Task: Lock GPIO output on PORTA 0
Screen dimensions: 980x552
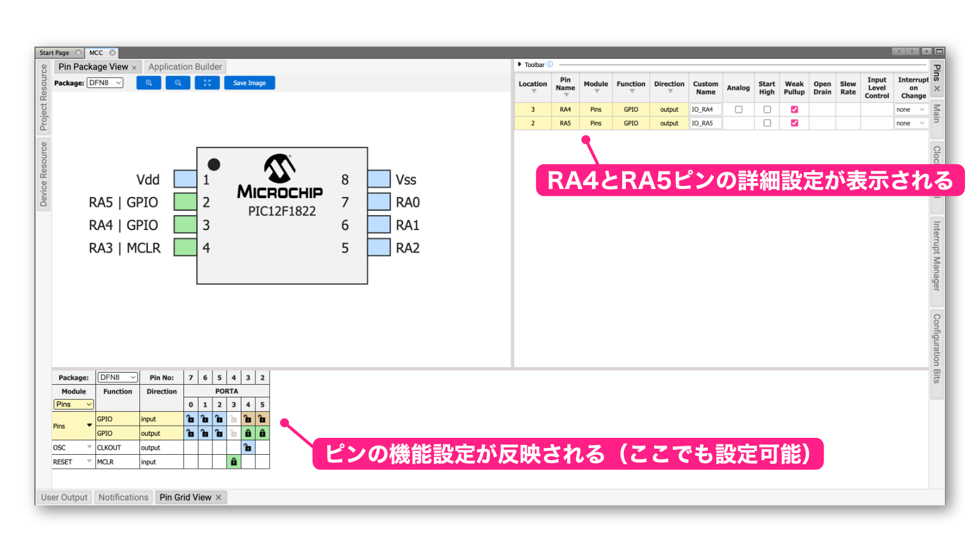Action: (x=191, y=433)
